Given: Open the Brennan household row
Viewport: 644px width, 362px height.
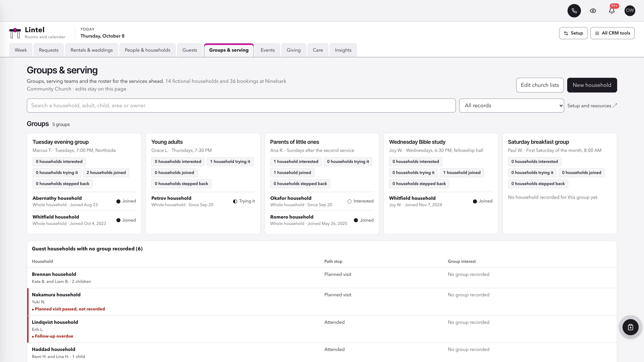Looking at the screenshot, I should pyautogui.click(x=322, y=278).
